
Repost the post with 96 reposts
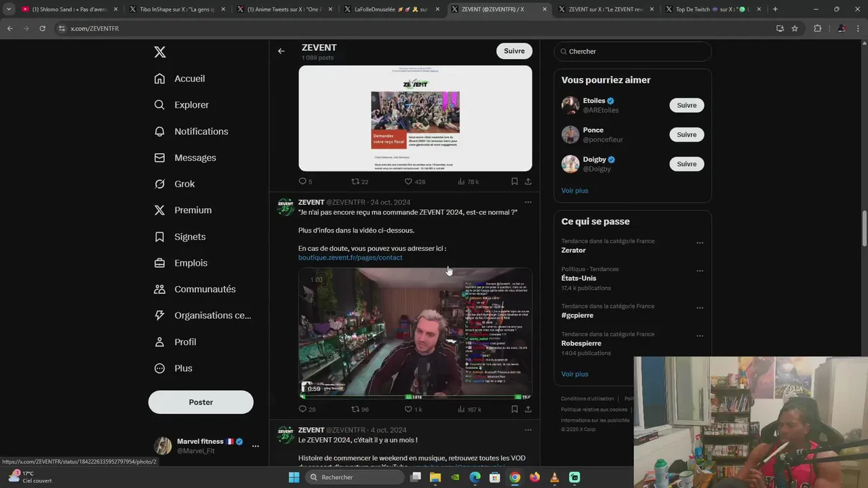tap(359, 409)
